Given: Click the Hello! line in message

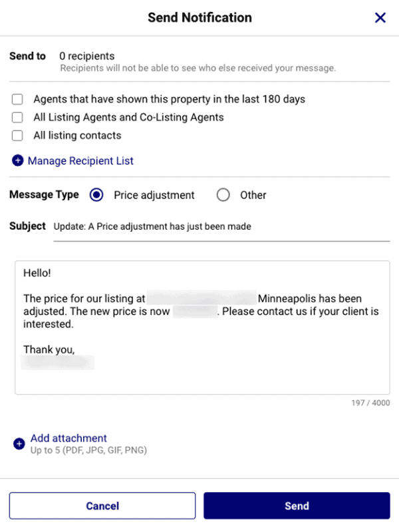Looking at the screenshot, I should (x=37, y=273).
